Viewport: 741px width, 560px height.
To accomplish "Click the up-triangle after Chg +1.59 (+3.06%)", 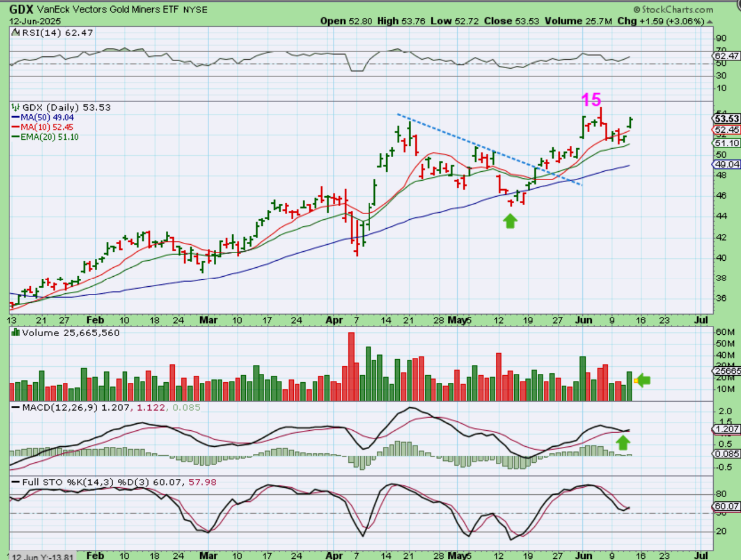I will click(709, 21).
